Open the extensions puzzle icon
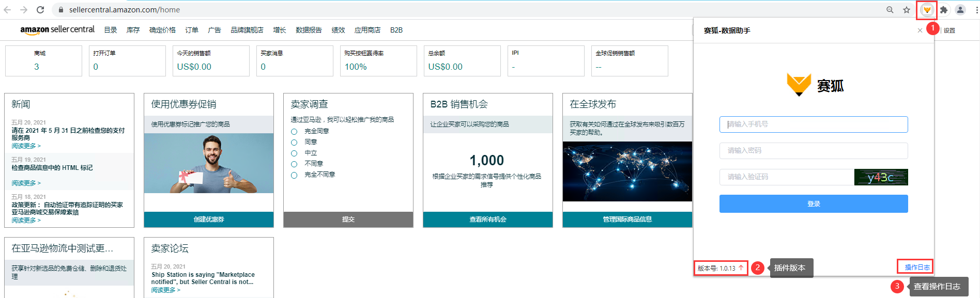980x298 pixels. 944,10
